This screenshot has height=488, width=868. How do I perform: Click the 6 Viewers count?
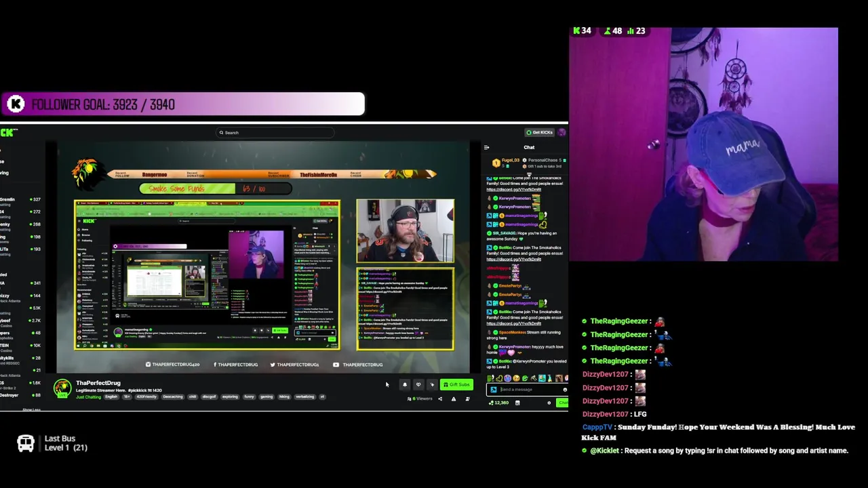[x=420, y=399]
